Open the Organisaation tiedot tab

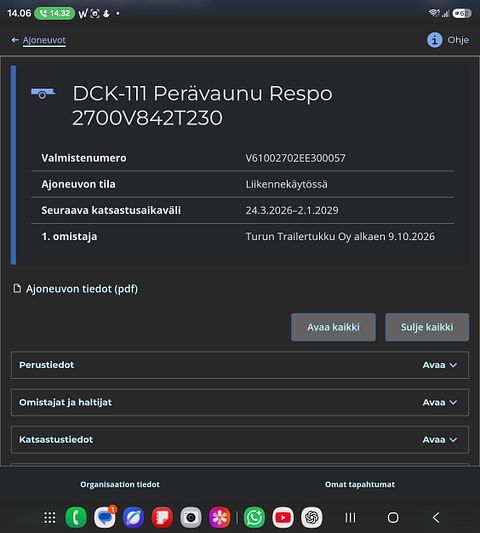[x=120, y=484]
